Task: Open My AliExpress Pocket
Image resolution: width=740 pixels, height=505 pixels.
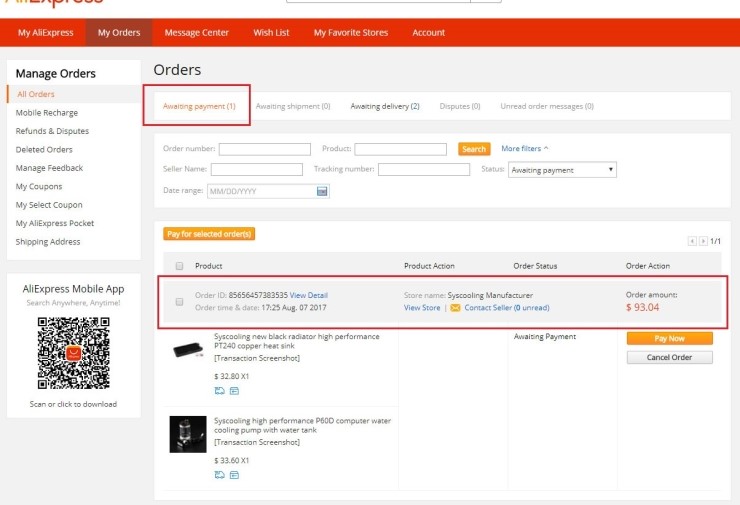Action: pos(55,223)
